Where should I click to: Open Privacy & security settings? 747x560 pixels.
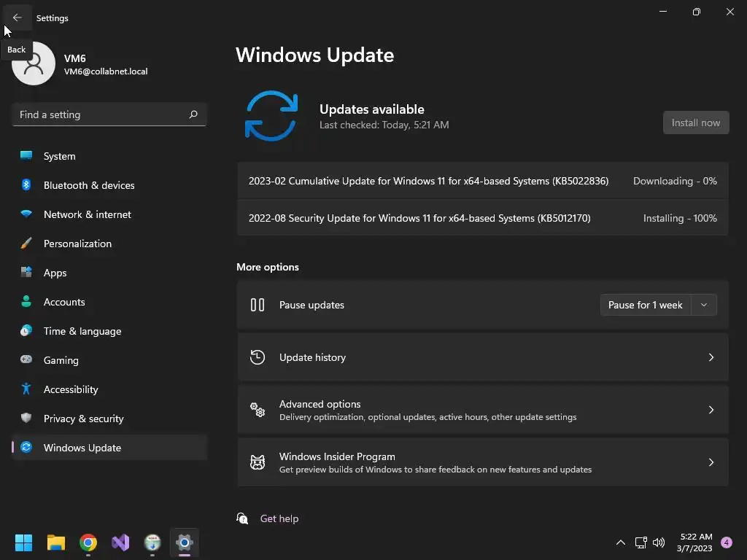click(109, 419)
